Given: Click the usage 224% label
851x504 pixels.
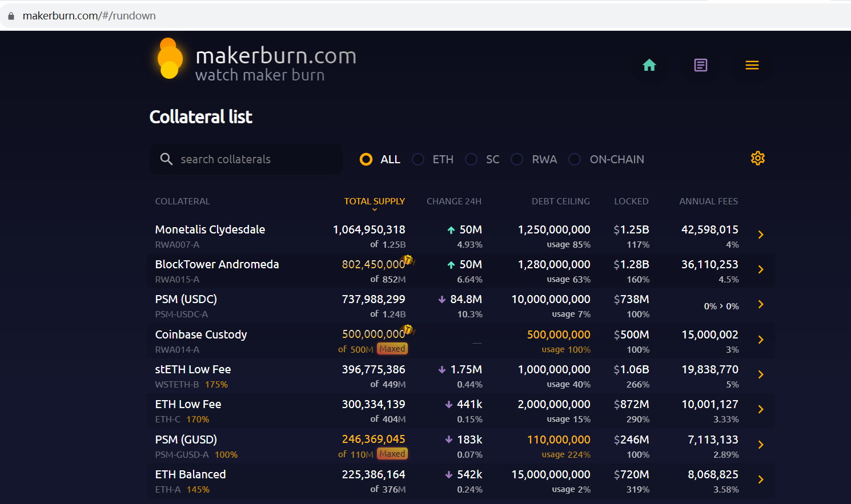Looking at the screenshot, I should [566, 455].
